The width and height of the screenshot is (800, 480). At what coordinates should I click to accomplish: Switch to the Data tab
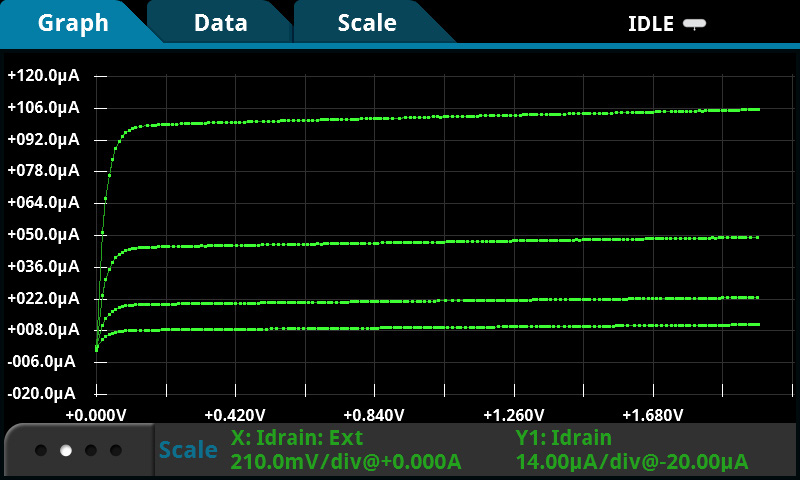tap(220, 23)
